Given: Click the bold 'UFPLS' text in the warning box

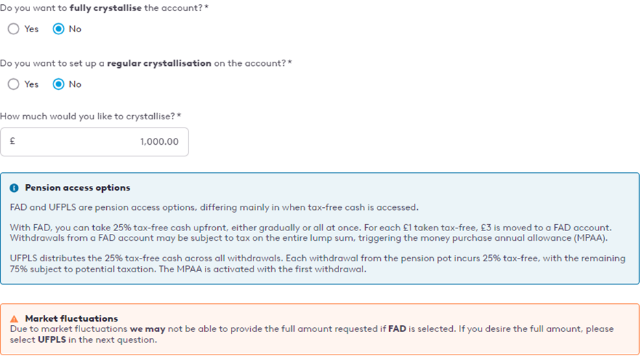Looking at the screenshot, I should click(52, 340).
